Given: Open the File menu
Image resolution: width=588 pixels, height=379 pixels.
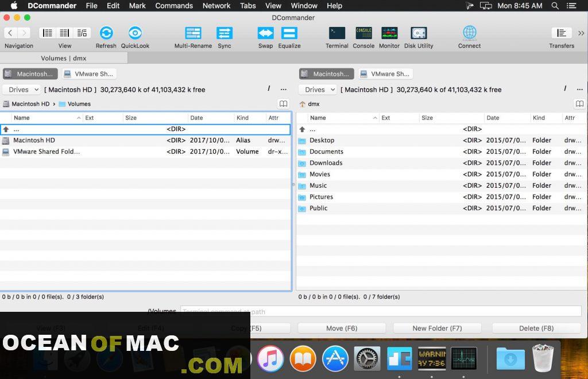Looking at the screenshot, I should tap(91, 6).
